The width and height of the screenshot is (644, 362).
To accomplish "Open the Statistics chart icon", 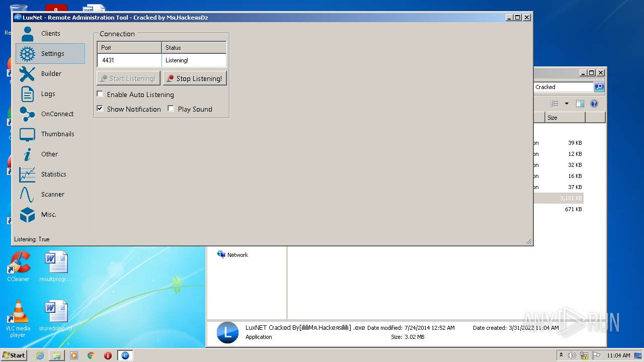I will 27,174.
